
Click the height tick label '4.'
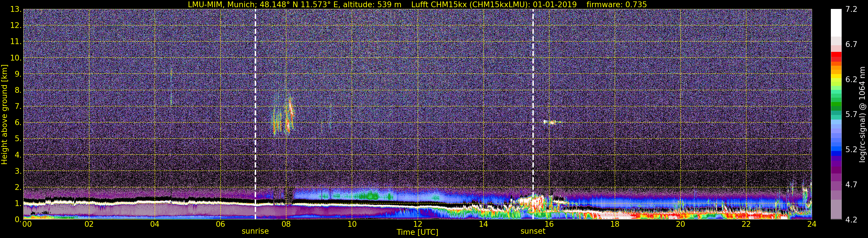[18, 155]
